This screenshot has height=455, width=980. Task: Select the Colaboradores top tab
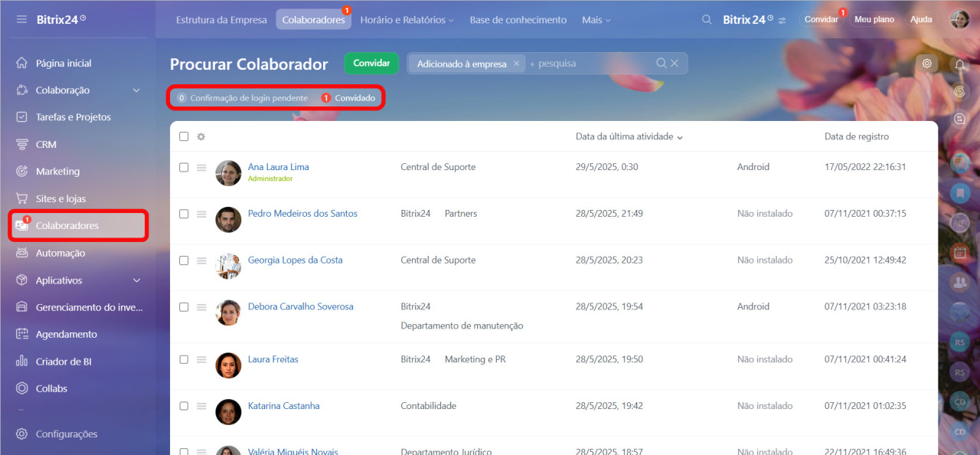313,20
